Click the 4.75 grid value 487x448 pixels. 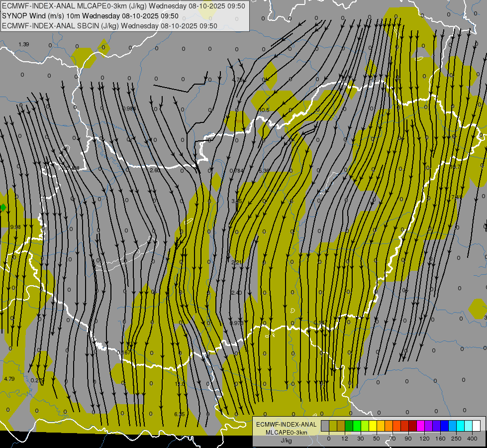(237, 80)
